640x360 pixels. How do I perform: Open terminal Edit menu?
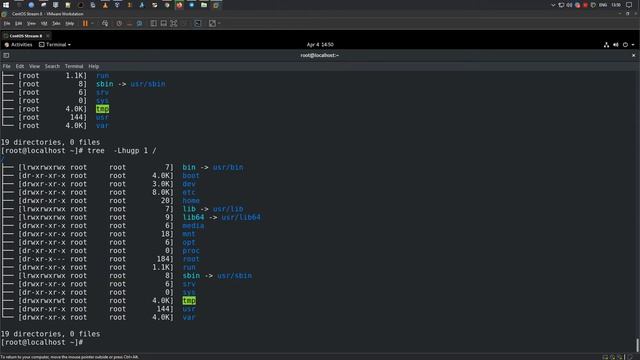click(20, 66)
